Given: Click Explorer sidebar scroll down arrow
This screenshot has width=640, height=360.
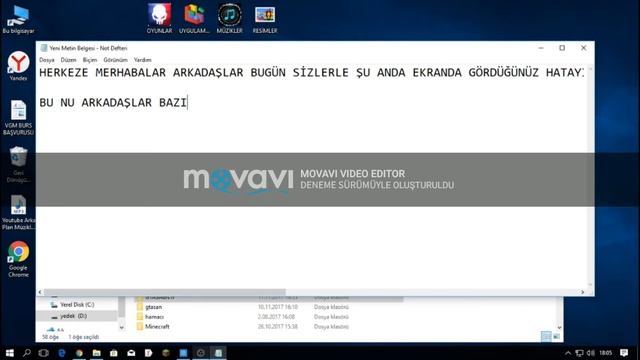Looking at the screenshot, I should click(121, 327).
